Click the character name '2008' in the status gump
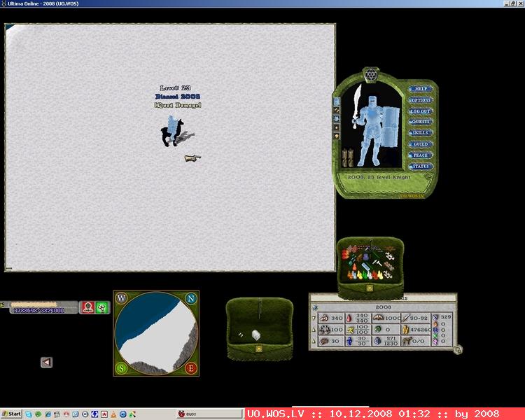This screenshot has width=525, height=420. [x=384, y=307]
